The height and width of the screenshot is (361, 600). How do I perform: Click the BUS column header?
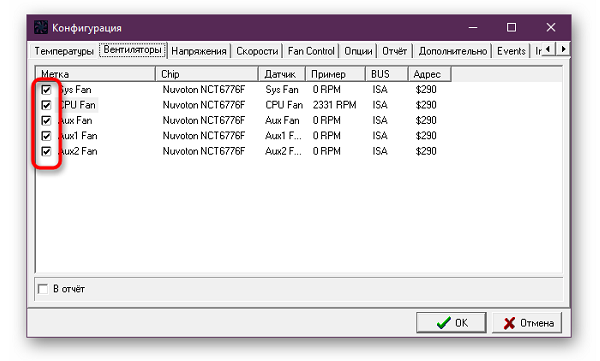(x=387, y=74)
